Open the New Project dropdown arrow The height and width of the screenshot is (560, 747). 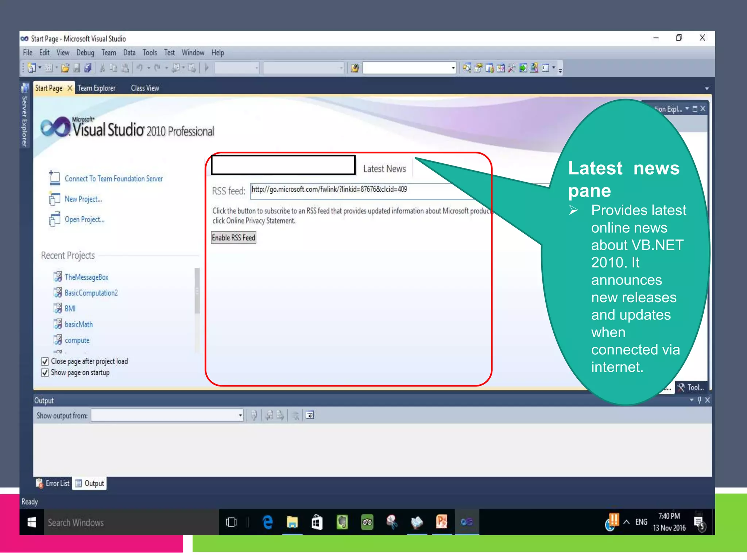click(40, 68)
